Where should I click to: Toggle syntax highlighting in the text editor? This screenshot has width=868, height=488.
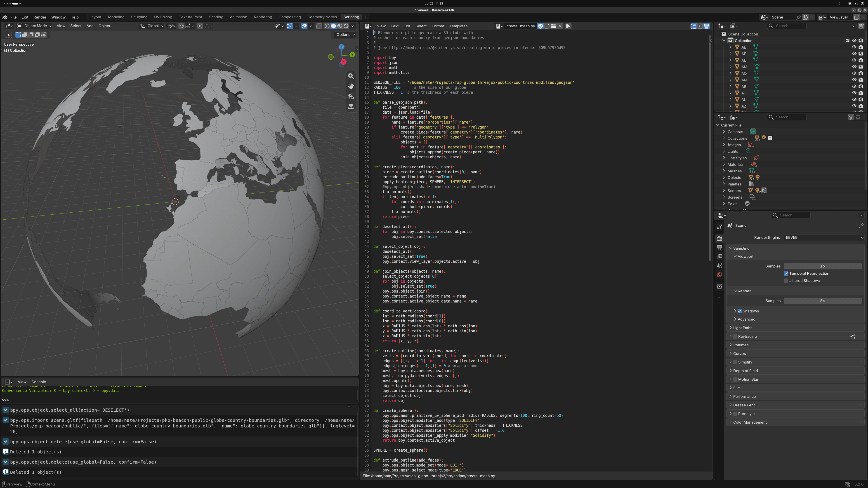click(x=707, y=26)
